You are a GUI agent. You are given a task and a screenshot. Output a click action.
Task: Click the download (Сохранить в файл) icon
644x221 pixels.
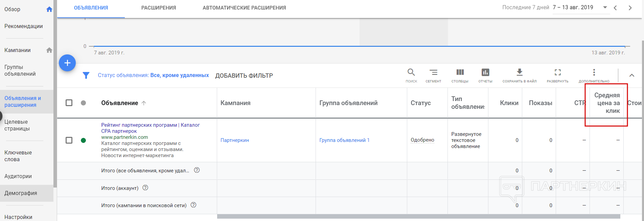point(520,73)
